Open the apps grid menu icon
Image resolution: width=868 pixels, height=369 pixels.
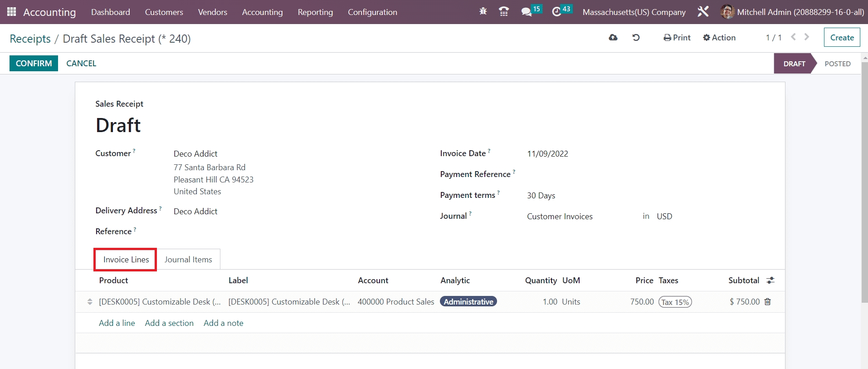pyautogui.click(x=12, y=12)
